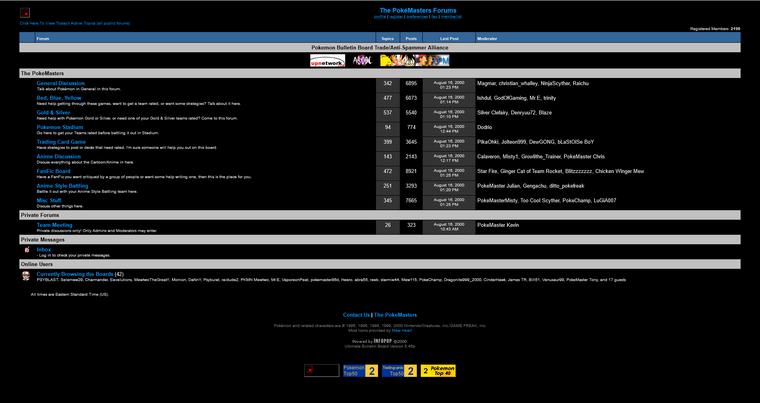
Task: Click the Contact Us footer link
Action: tap(356, 315)
